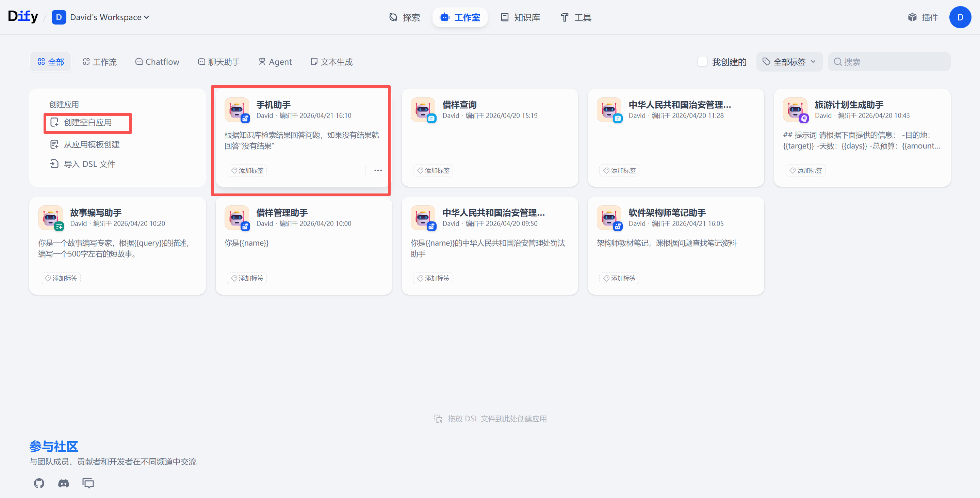This screenshot has height=498, width=980.
Task: Click 创建空白应用 button
Action: coord(87,123)
